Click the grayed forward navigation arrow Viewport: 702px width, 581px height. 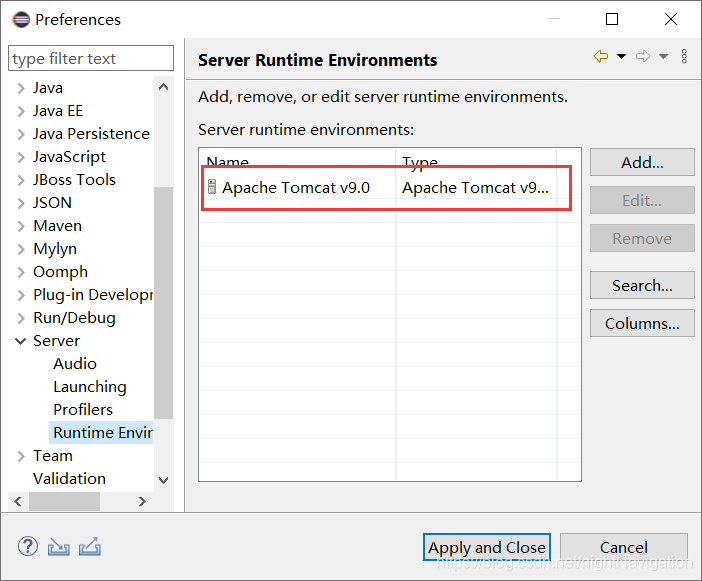click(x=643, y=56)
